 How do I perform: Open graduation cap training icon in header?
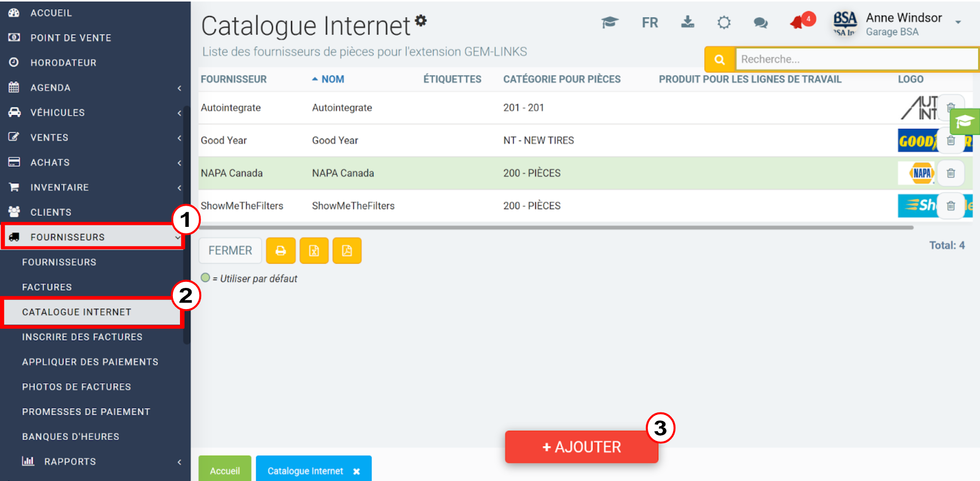tap(609, 22)
